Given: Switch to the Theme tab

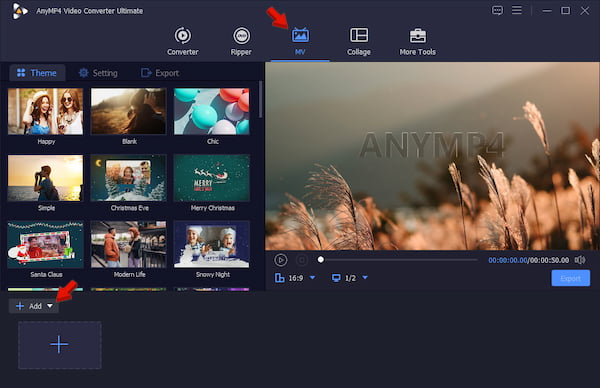Looking at the screenshot, I should click(x=37, y=73).
